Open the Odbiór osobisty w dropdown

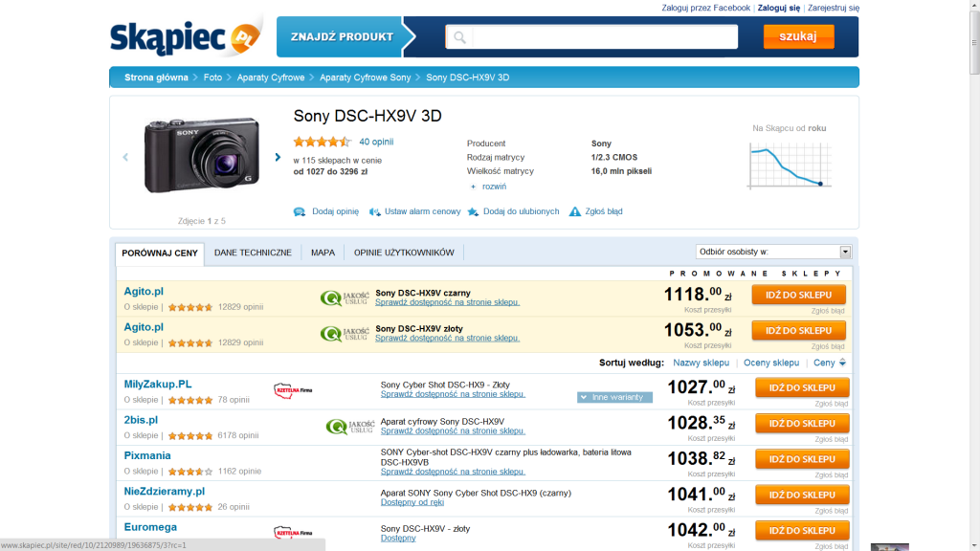tap(773, 252)
